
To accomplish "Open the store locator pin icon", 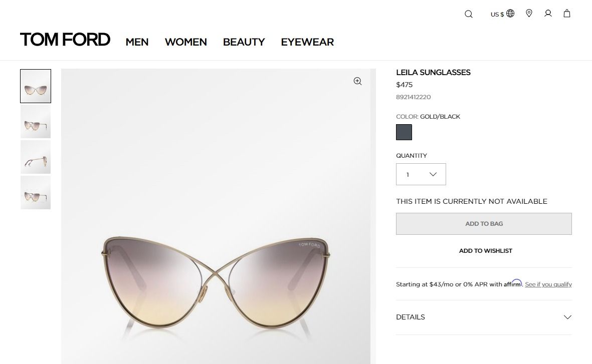I will tap(529, 14).
